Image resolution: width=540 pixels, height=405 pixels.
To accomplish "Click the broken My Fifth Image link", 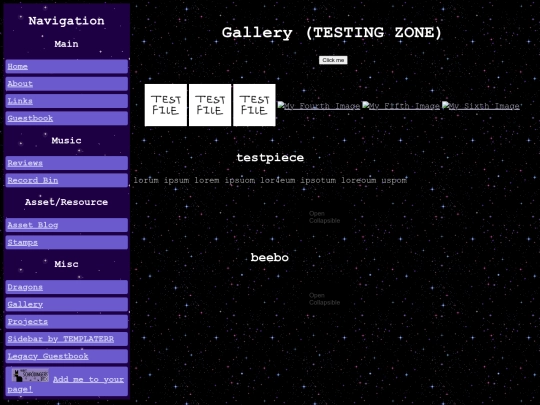I will click(401, 106).
